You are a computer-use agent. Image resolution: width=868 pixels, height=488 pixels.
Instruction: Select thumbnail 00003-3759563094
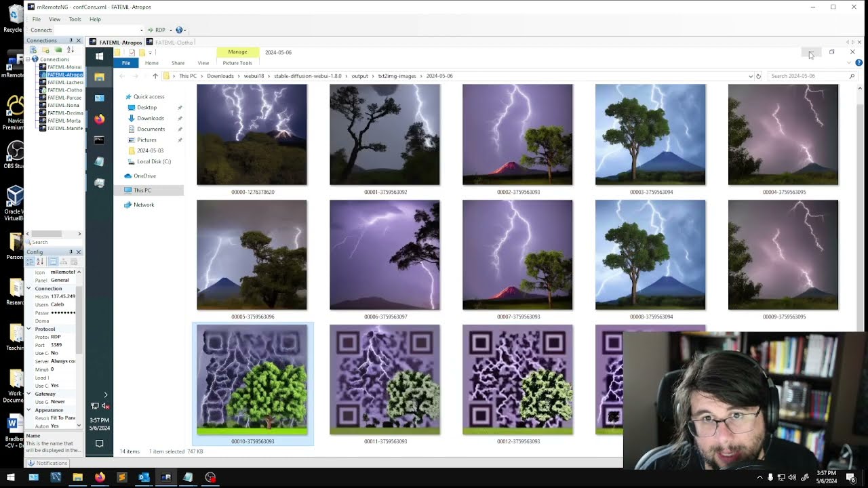pos(650,140)
